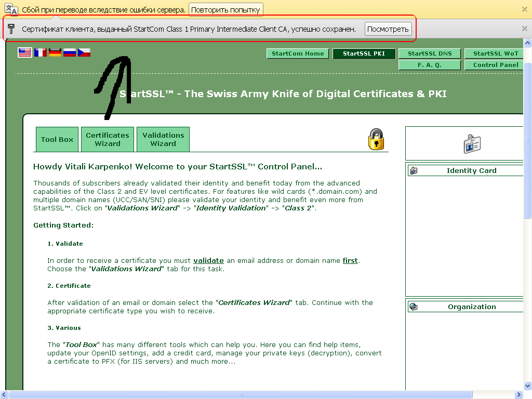The width and height of the screenshot is (532, 399).
Task: Open the F. A. Q. page
Action: click(x=430, y=65)
